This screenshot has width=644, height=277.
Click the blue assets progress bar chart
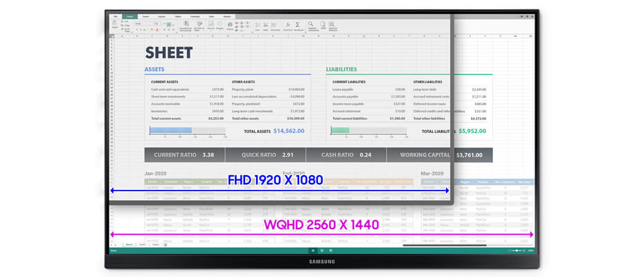170,130
